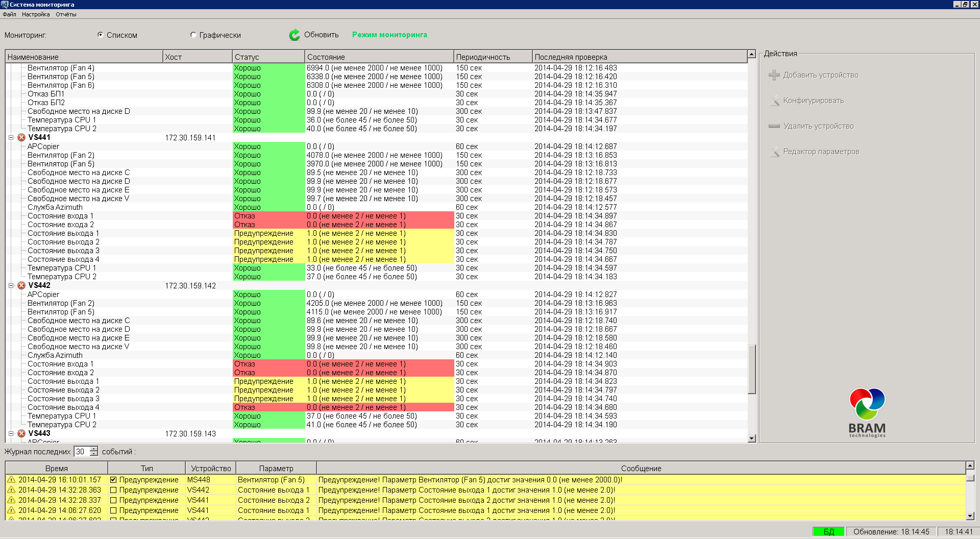980x539 pixels.
Task: Click the Конфигурировать button
Action: [806, 101]
